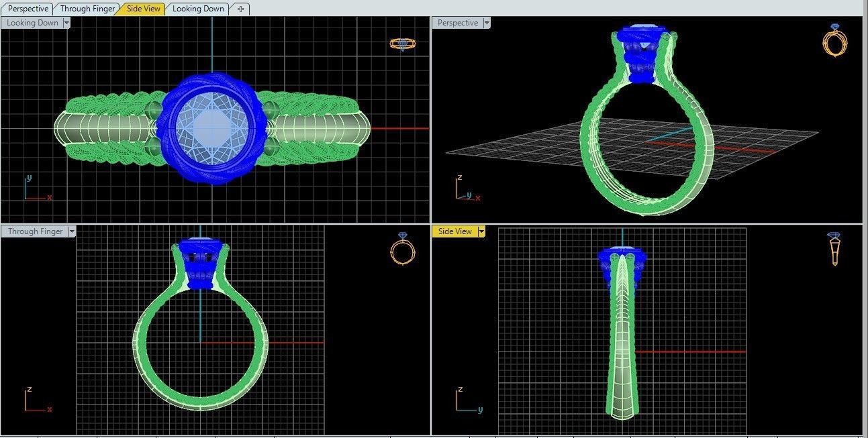
Task: Click the y-x axis gizmo in Looking Down viewport
Action: click(x=35, y=188)
